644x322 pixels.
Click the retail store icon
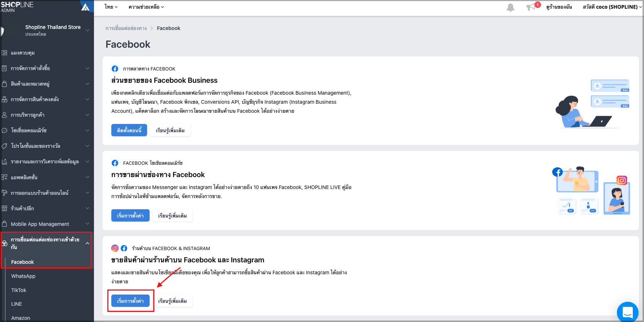click(4, 208)
